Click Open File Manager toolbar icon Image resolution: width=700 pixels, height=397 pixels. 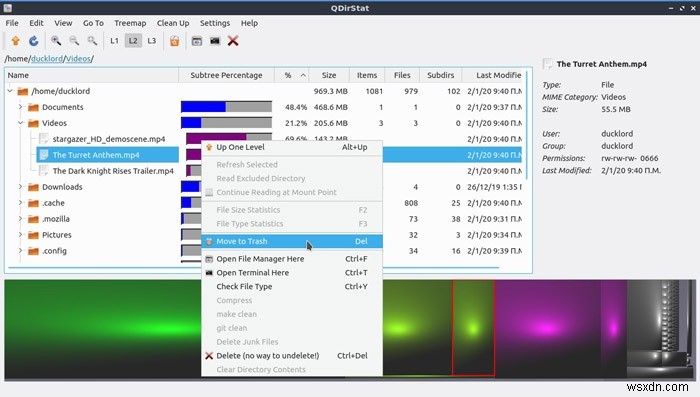tap(197, 41)
